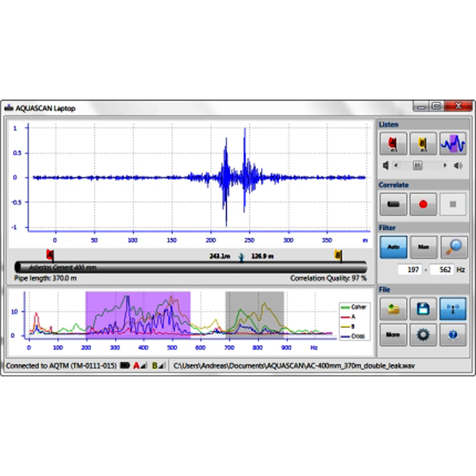
Task: Click the purple filter band in spectrum
Action: tap(138, 315)
